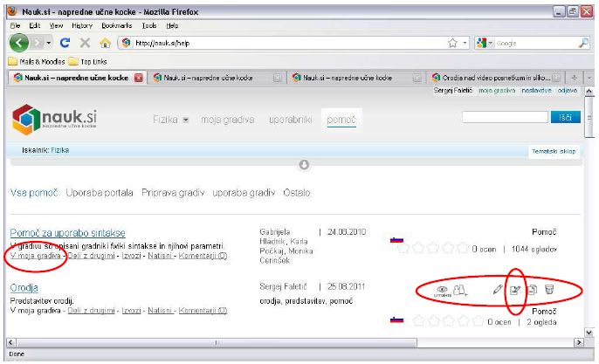Open the Fizika dropdown in navigation
The image size is (599, 364).
tap(171, 119)
